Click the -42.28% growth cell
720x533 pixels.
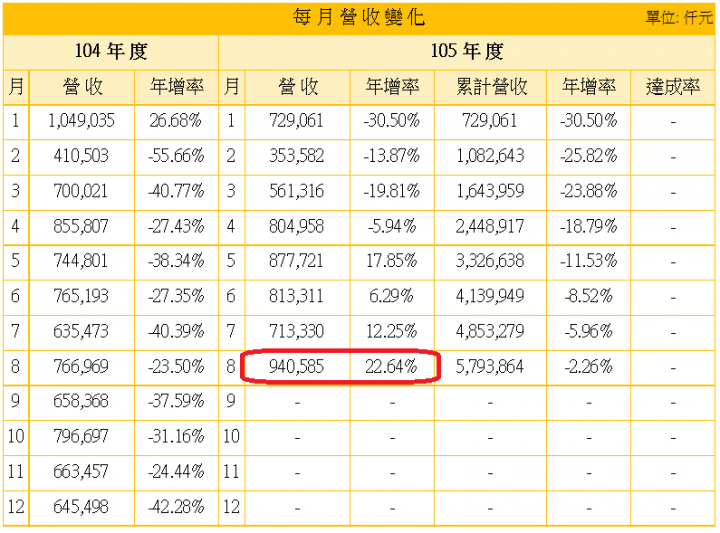[x=176, y=508]
